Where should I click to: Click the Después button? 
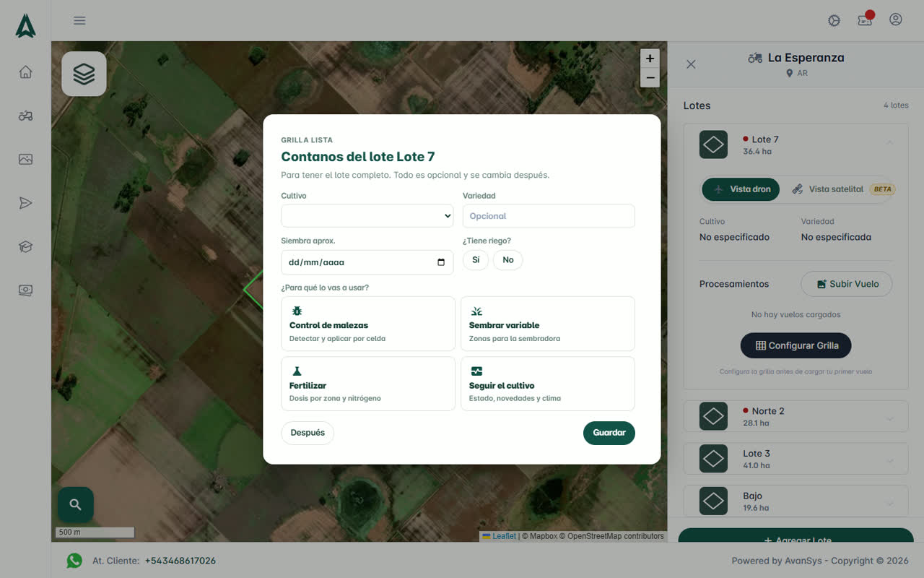[x=308, y=433]
